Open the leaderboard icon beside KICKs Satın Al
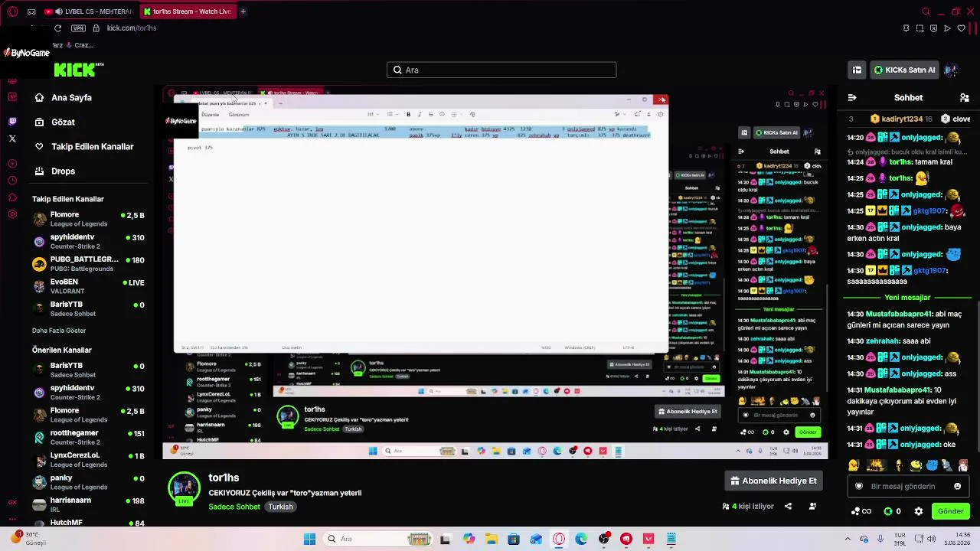980x551 pixels. (857, 70)
